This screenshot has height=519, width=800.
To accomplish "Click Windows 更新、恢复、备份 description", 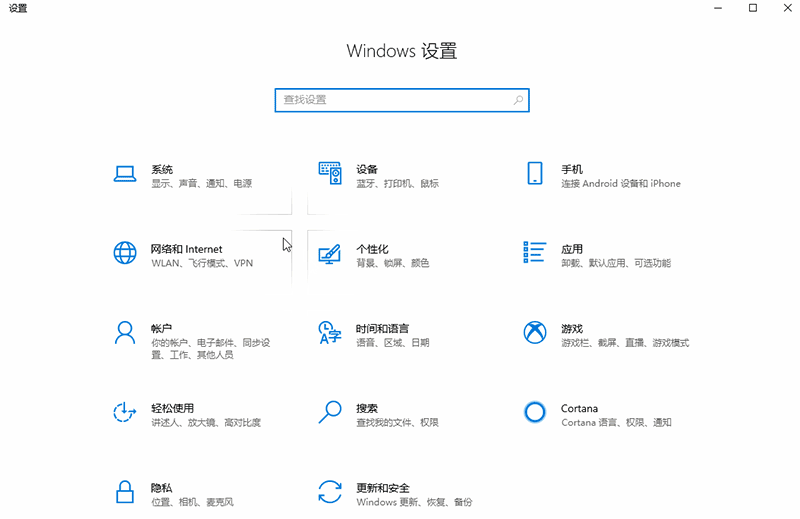I will 414,502.
